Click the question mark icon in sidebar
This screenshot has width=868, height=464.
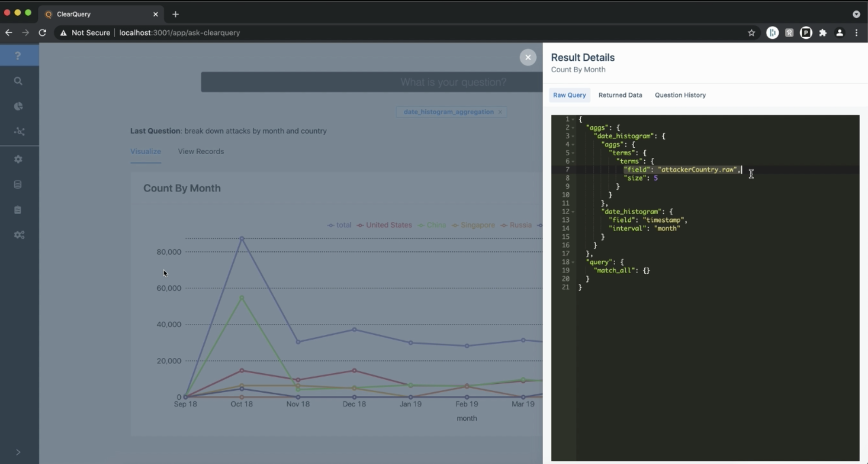click(x=18, y=56)
